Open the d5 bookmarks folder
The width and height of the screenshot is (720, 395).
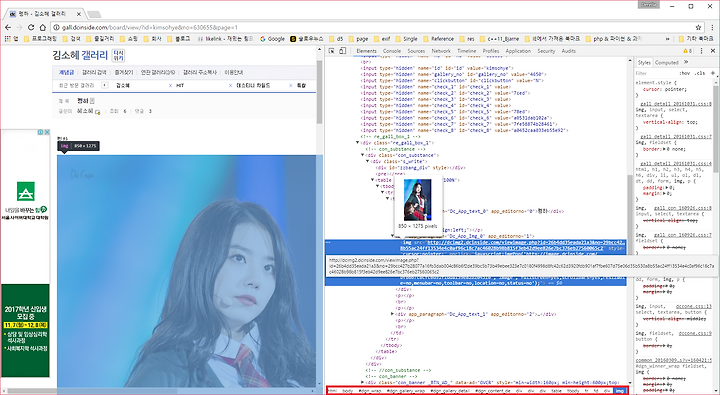(x=336, y=39)
